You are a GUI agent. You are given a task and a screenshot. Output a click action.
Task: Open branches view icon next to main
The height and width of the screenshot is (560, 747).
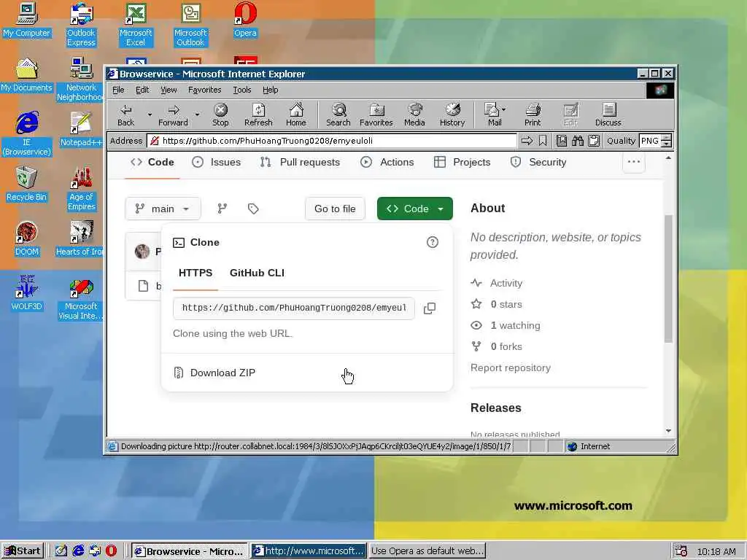222,209
